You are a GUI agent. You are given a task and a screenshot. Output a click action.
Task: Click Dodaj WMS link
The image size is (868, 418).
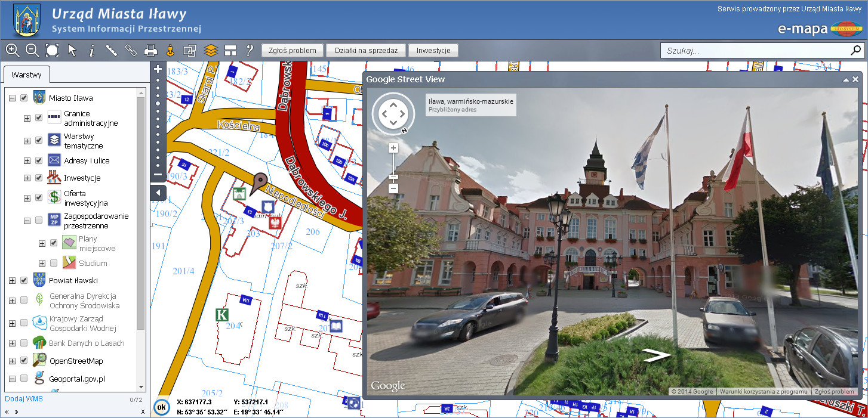[23, 398]
